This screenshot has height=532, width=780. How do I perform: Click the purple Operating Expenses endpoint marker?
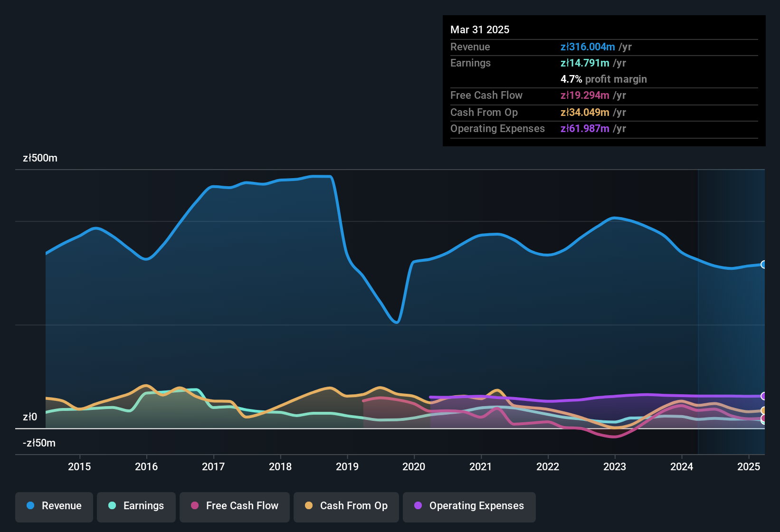764,396
